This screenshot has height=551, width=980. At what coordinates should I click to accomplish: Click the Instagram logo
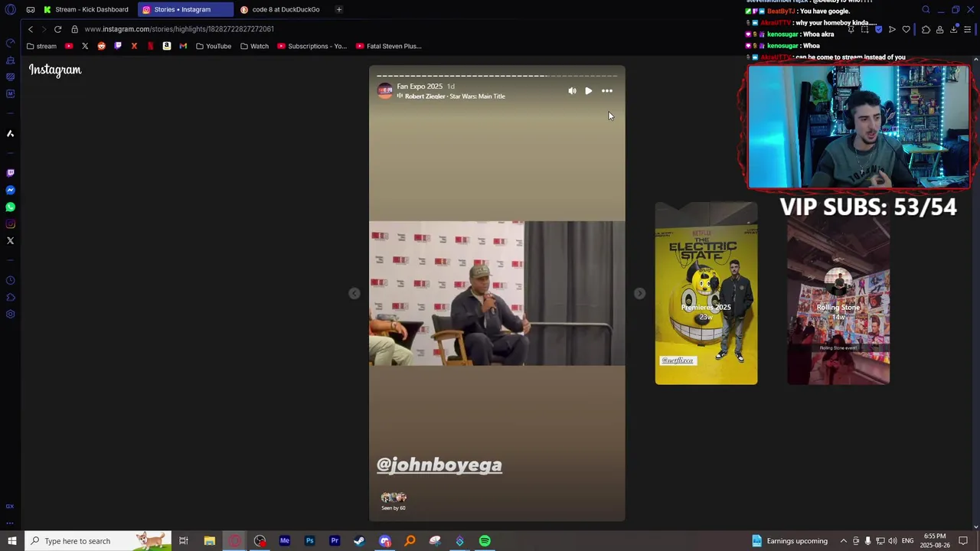point(55,70)
